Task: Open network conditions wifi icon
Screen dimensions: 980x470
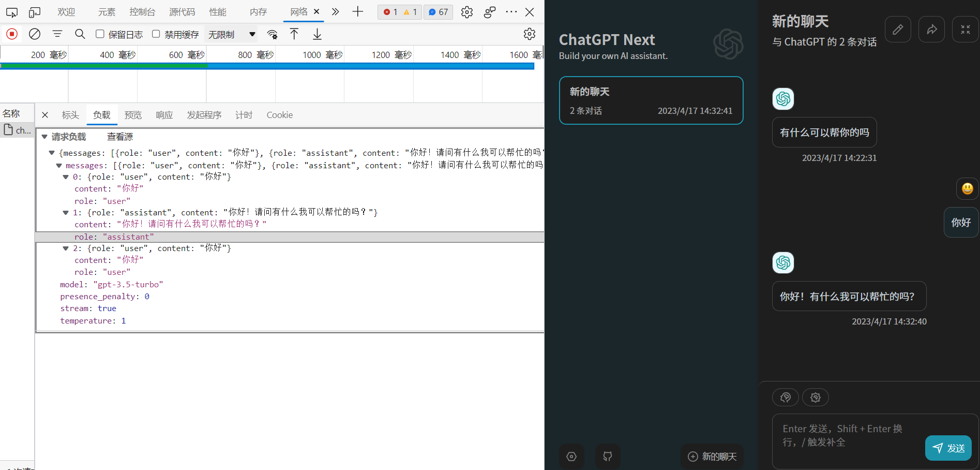Action: [x=272, y=34]
